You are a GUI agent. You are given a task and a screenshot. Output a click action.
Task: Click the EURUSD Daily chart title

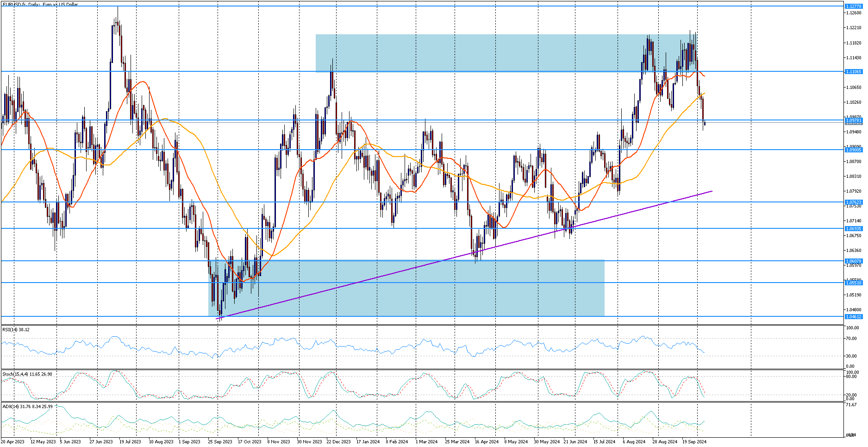40,4
